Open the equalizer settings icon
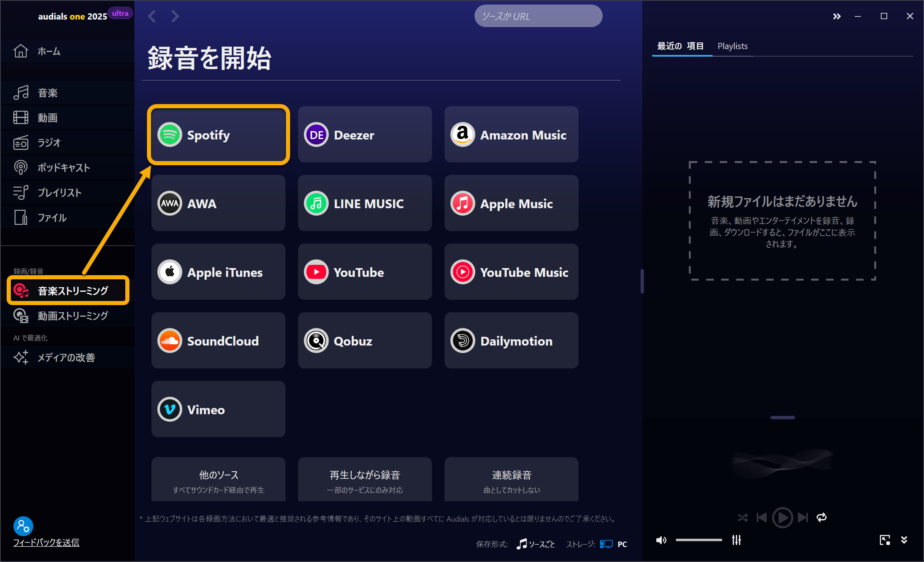Image resolution: width=924 pixels, height=562 pixels. click(x=736, y=540)
